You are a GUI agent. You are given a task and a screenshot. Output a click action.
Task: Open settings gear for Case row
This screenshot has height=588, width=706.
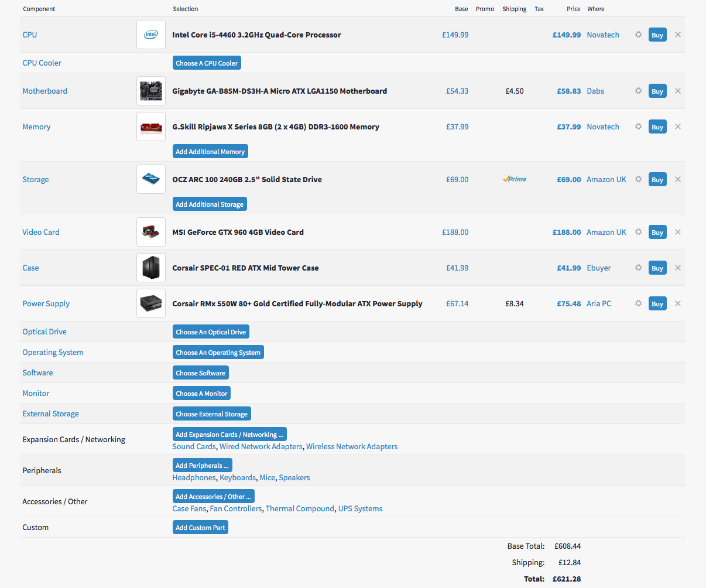pyautogui.click(x=638, y=268)
